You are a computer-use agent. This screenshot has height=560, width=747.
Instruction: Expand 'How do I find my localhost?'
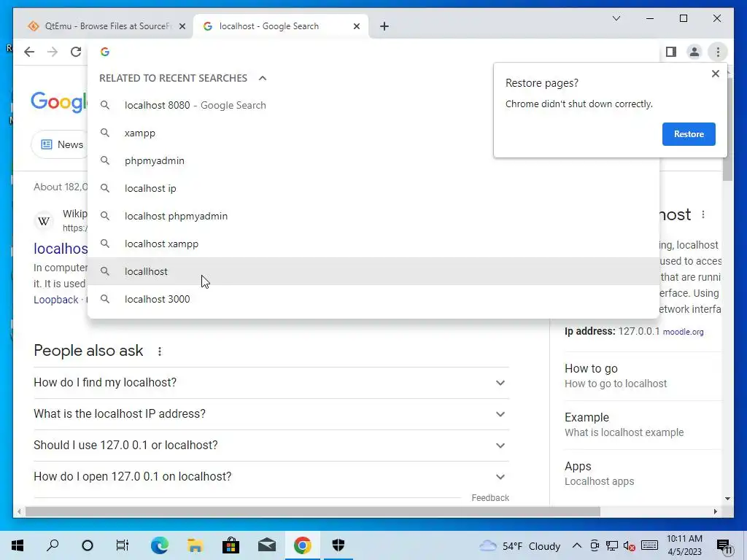(x=271, y=382)
